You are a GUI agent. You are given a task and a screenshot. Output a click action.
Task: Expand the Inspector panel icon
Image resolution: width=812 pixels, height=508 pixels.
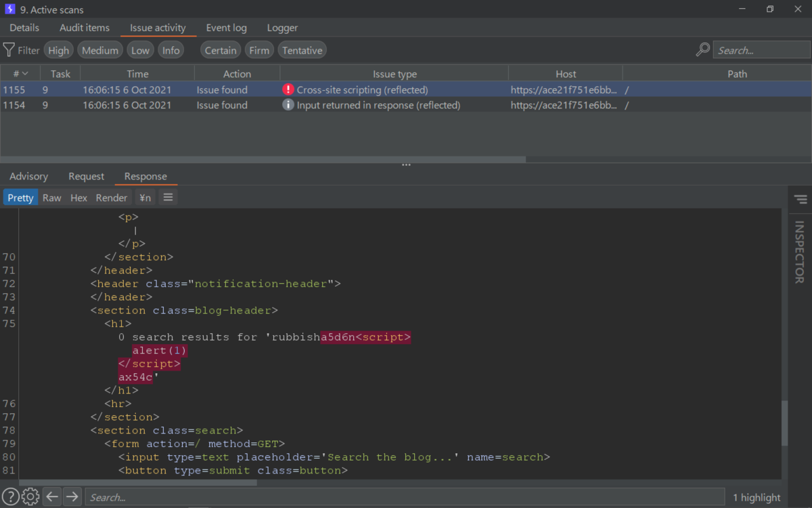pyautogui.click(x=800, y=200)
